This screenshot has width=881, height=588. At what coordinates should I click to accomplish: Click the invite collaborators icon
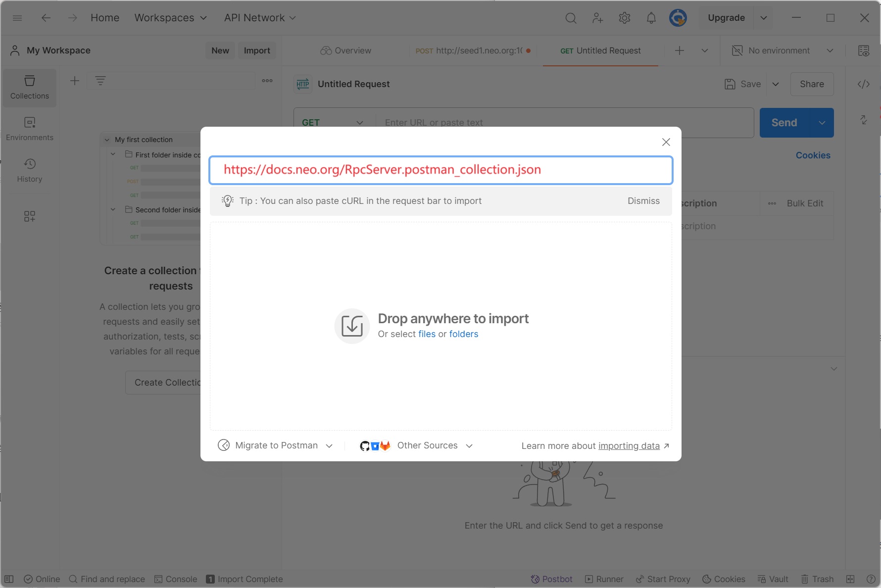click(x=597, y=18)
